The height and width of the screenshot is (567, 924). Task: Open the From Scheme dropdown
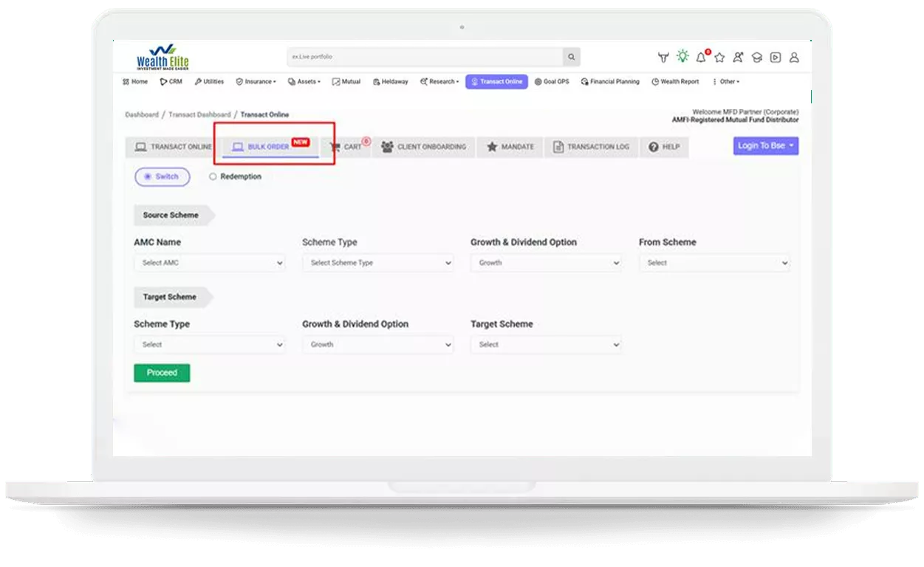tap(714, 263)
